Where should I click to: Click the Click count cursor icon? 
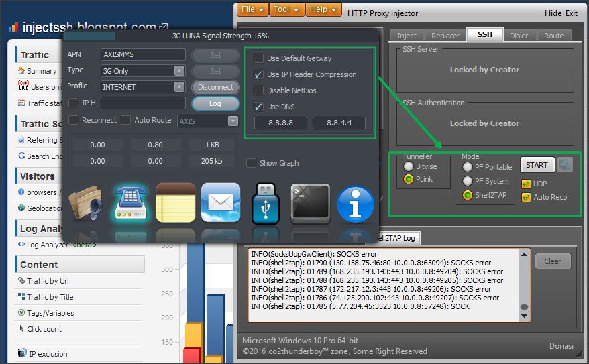click(x=21, y=328)
